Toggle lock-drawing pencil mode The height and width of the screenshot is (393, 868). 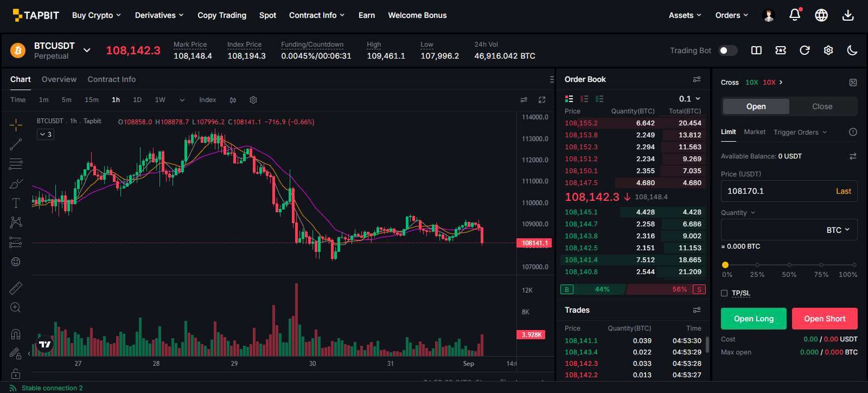click(x=16, y=353)
